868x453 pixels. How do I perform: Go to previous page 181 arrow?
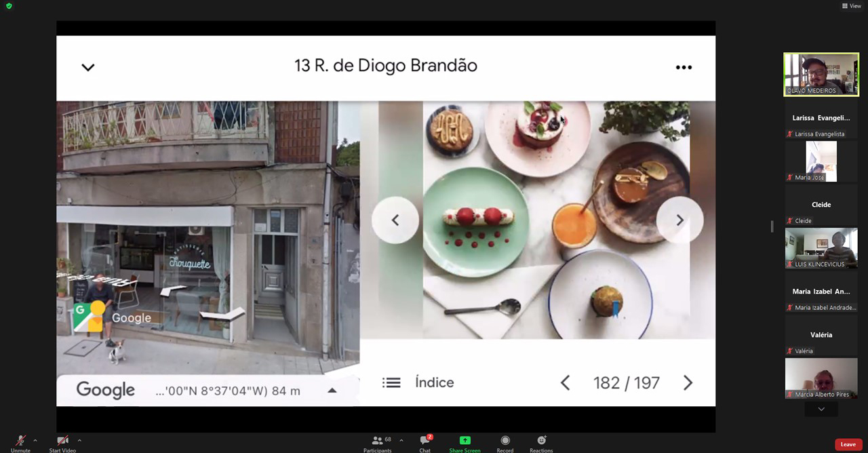(x=565, y=383)
